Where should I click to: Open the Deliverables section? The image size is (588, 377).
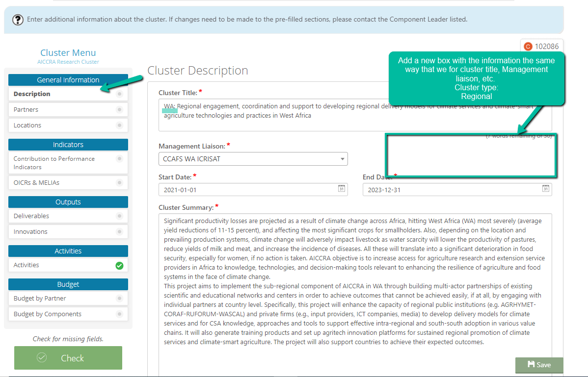[68, 216]
